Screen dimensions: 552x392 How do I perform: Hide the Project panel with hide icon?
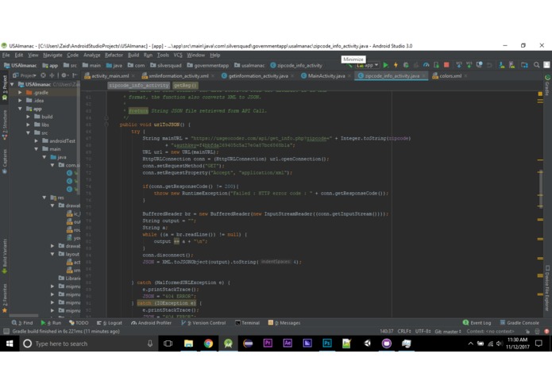pos(75,75)
